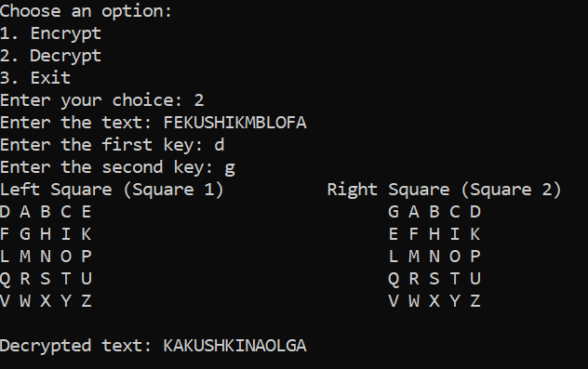Click the 'Choose an option:' prompt line
This screenshot has height=369, width=588.
[86, 11]
